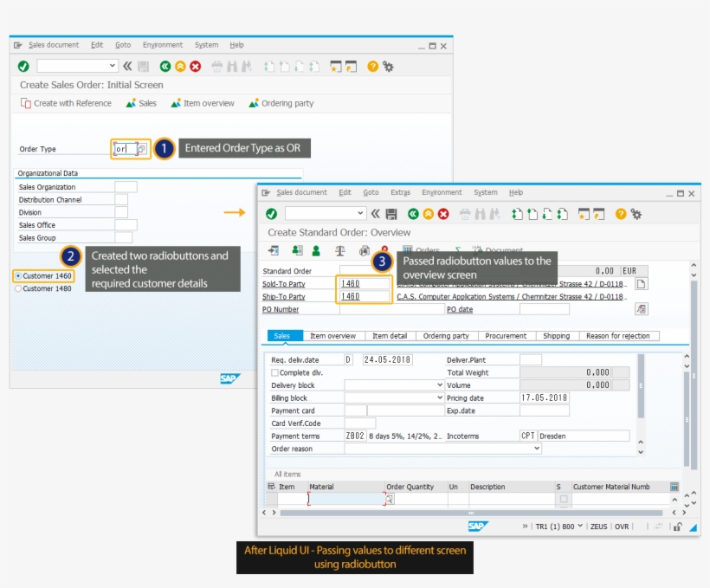Select the Customer 1460 radio button
710x588 pixels.
(x=18, y=276)
